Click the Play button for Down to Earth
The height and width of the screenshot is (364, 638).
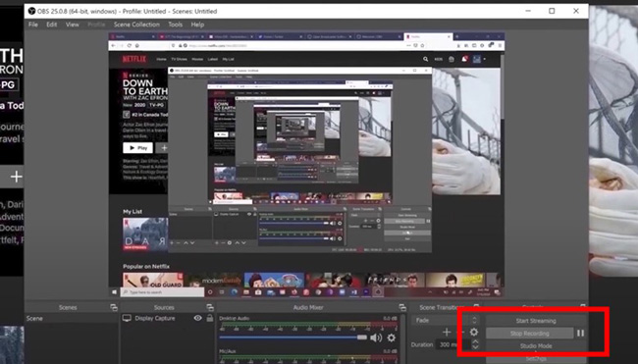(x=138, y=148)
